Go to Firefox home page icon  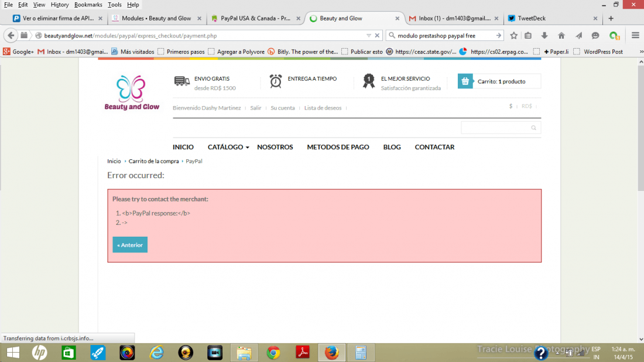click(x=561, y=36)
